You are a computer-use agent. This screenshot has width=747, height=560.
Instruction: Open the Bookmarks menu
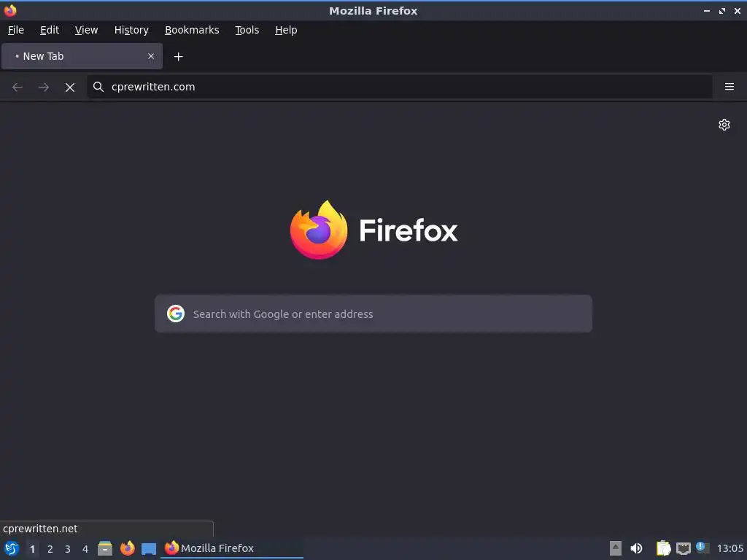coord(192,30)
